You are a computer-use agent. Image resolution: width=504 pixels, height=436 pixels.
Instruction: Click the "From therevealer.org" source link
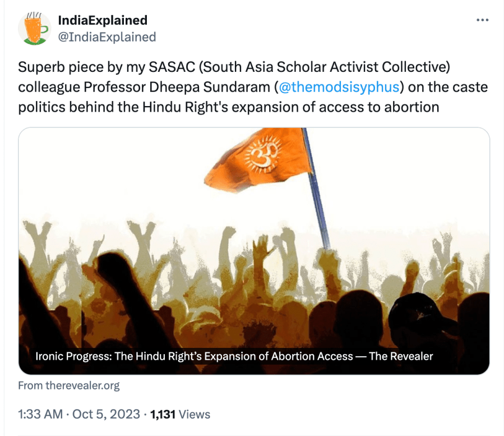point(69,385)
